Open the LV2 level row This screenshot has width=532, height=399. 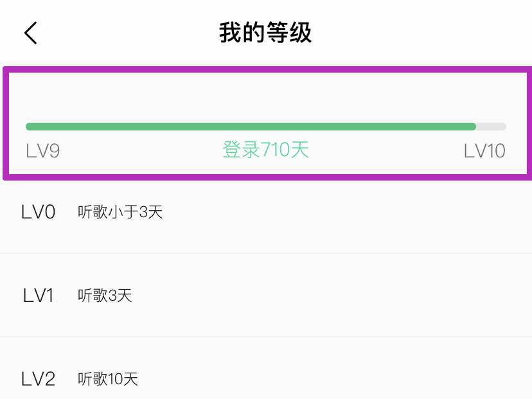265,379
